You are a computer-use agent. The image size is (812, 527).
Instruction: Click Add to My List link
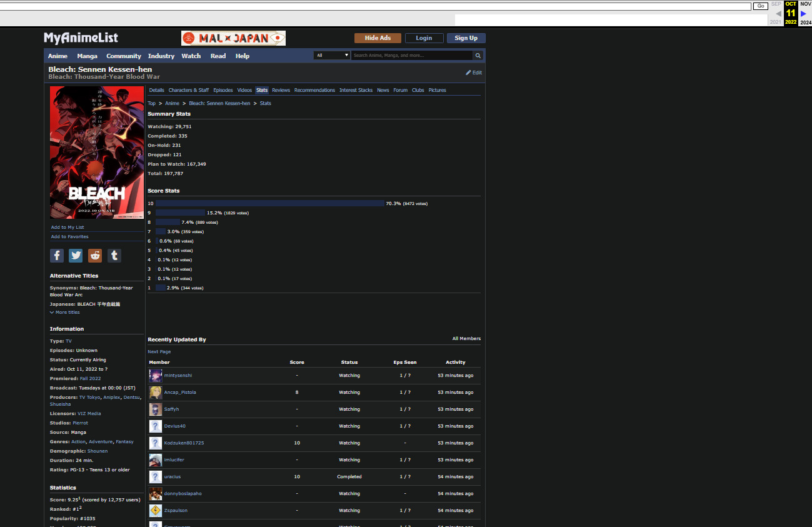pos(68,228)
